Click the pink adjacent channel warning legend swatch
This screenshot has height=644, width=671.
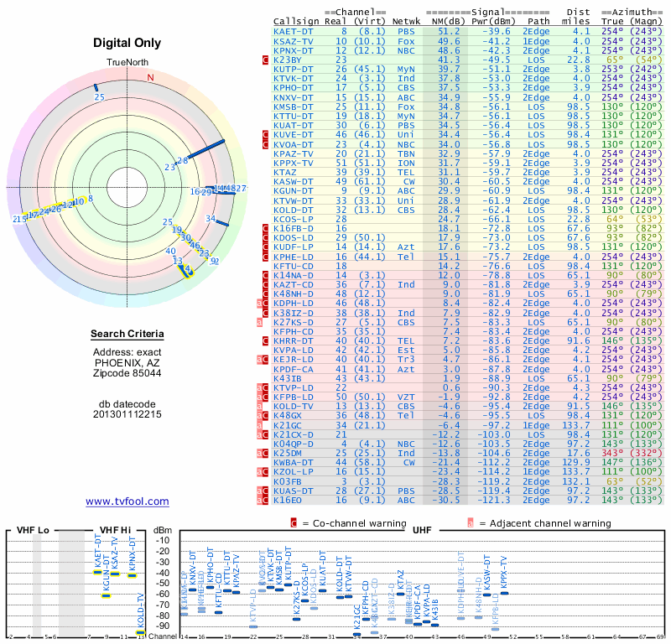[x=471, y=523]
